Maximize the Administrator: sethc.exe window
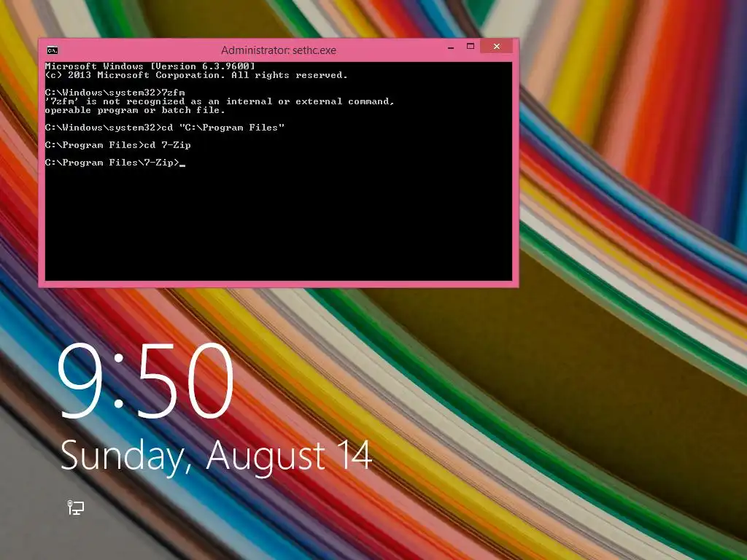747x560 pixels. (x=471, y=46)
